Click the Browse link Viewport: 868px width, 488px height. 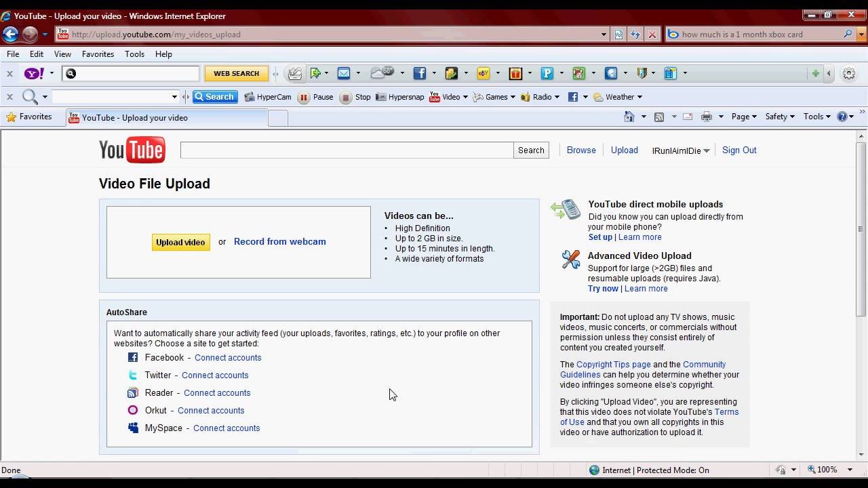point(581,150)
